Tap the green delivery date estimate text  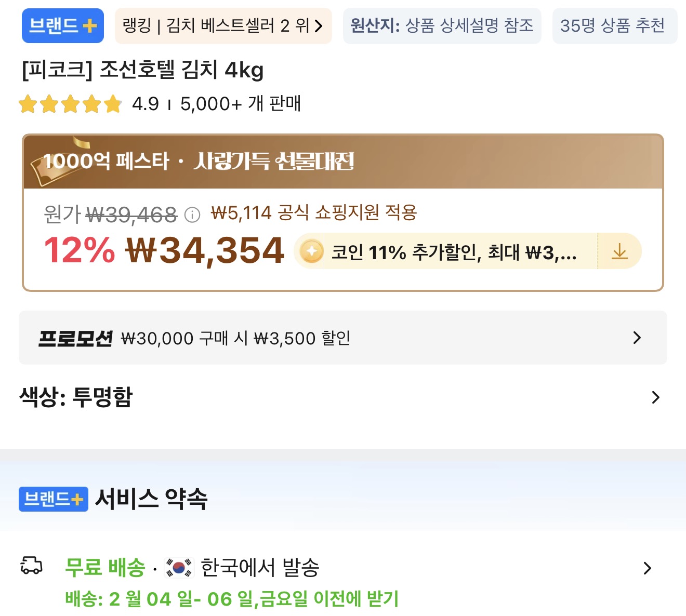click(232, 599)
